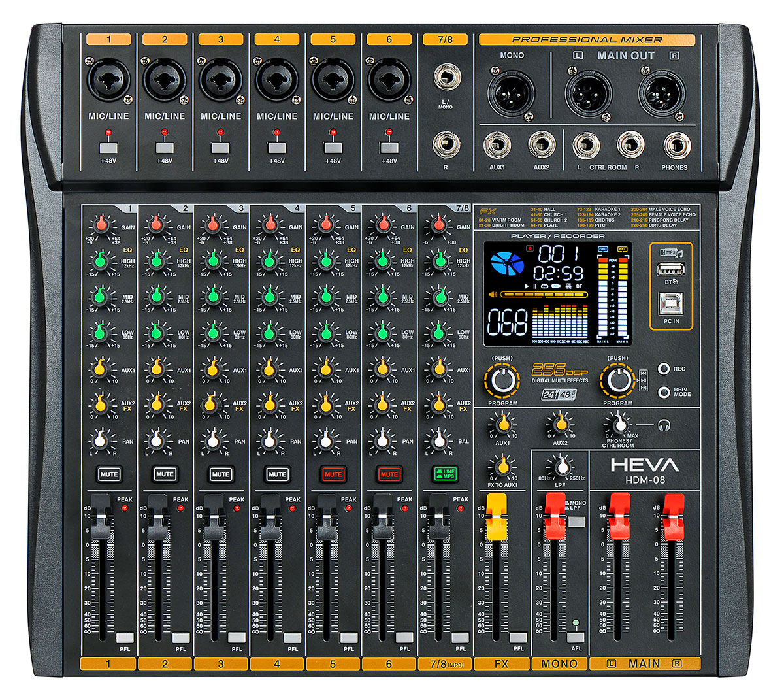784x698 pixels.
Task: Click the USB port in the player section
Action: 670,269
